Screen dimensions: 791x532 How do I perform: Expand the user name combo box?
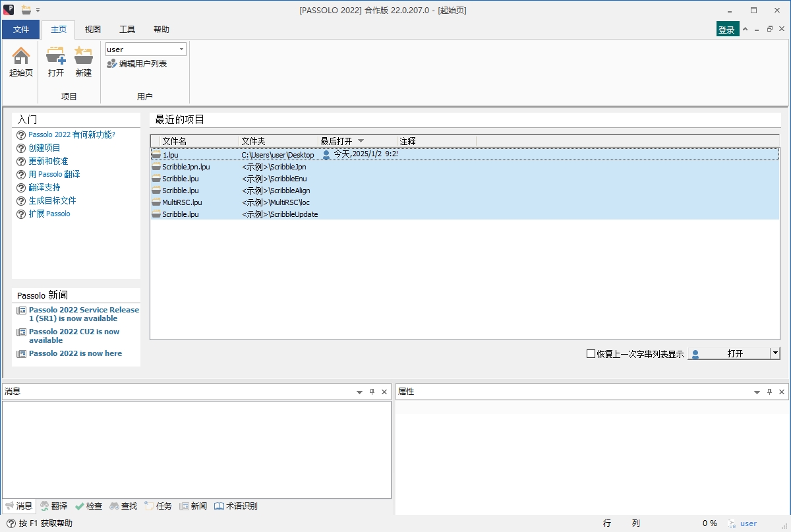tap(181, 49)
